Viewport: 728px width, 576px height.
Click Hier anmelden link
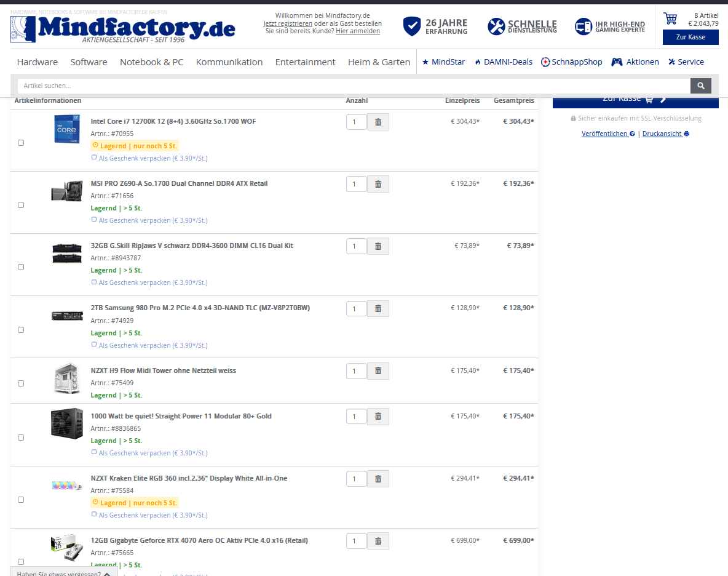pyautogui.click(x=357, y=31)
